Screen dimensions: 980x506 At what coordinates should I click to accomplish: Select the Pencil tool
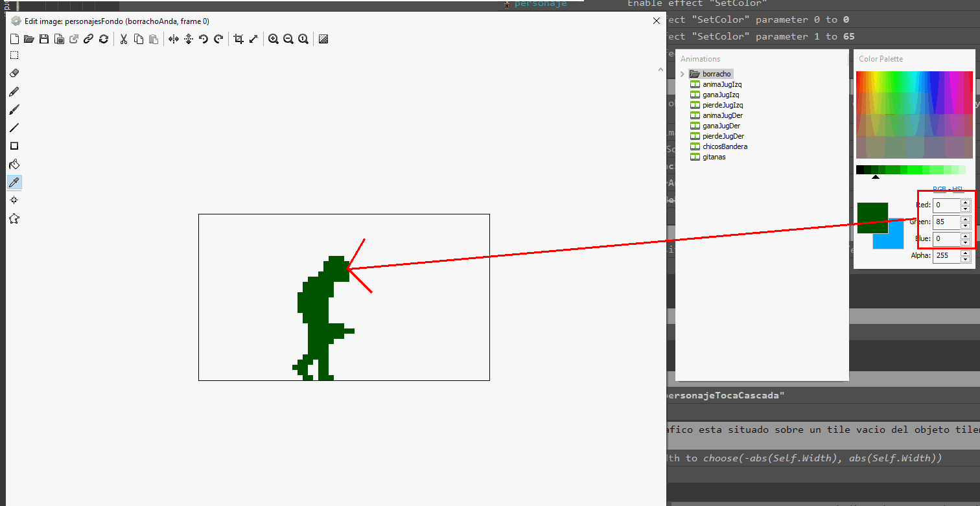tap(14, 91)
